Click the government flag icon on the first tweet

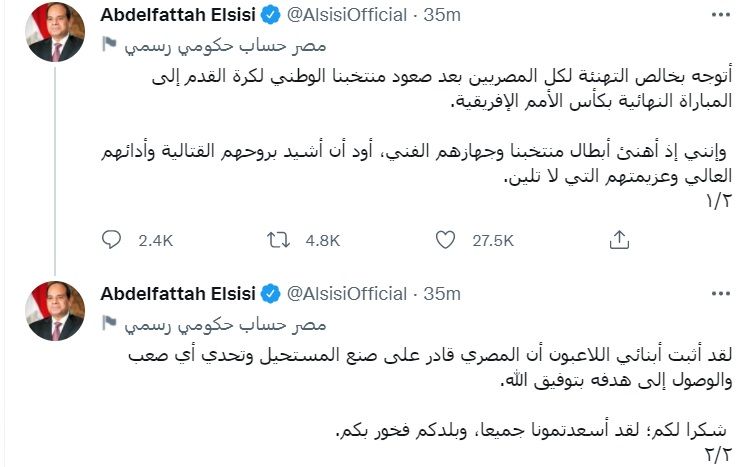pyautogui.click(x=109, y=46)
